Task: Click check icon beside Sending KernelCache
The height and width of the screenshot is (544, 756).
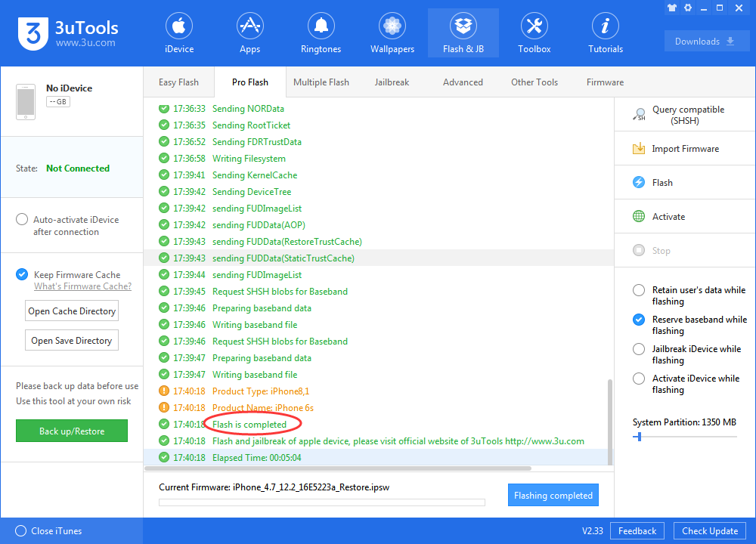Action: (164, 175)
